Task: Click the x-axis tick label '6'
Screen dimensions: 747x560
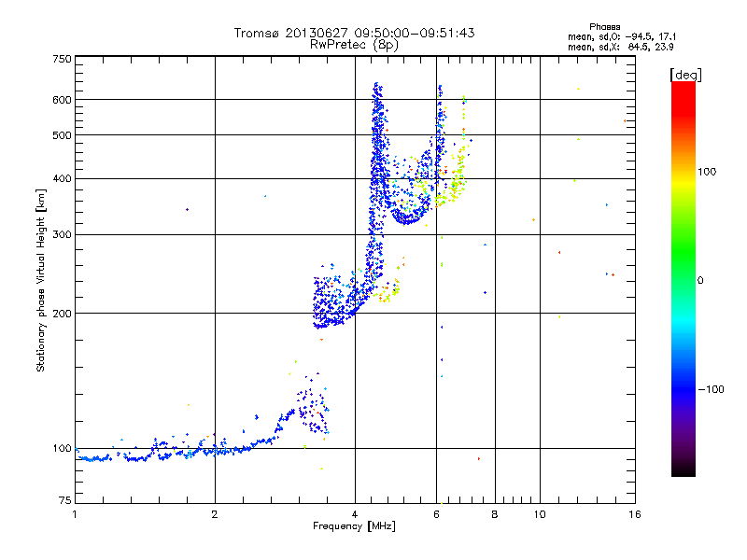Action: click(x=436, y=514)
